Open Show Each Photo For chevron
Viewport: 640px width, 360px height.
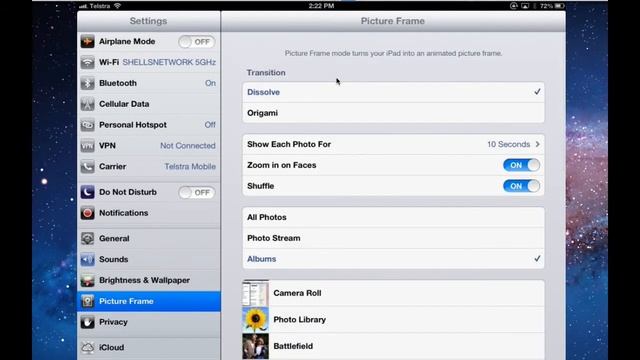click(538, 144)
